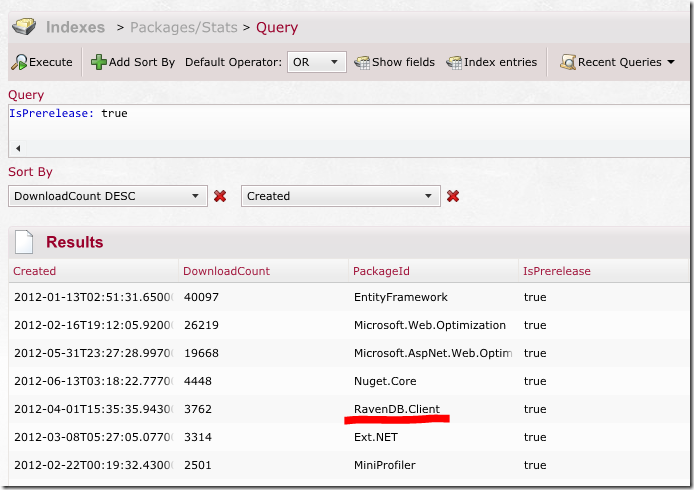Expand Recent Queries dropdown arrow
The height and width of the screenshot is (490, 694).
(x=671, y=62)
